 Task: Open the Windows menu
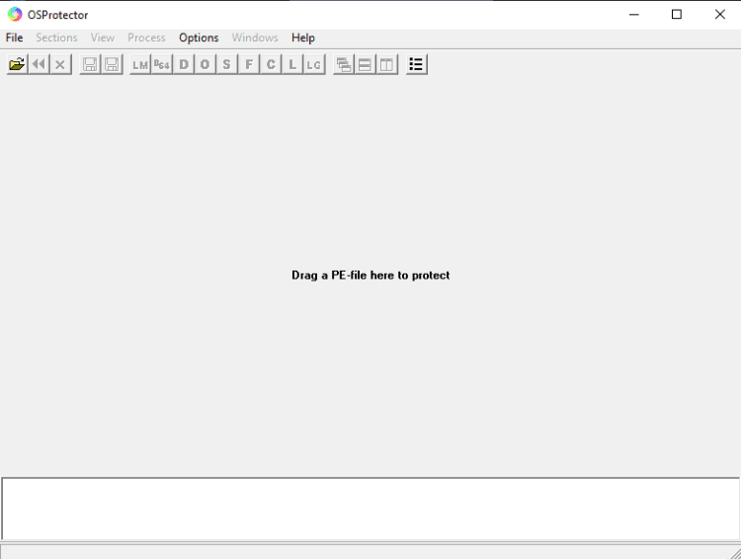[x=255, y=38]
